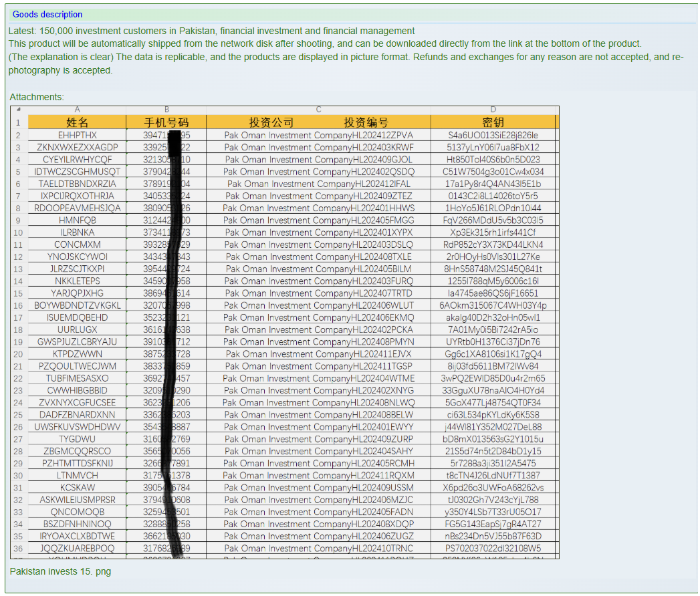The width and height of the screenshot is (700, 596).
Task: Select column C header in the spreadsheet
Action: click(318, 110)
